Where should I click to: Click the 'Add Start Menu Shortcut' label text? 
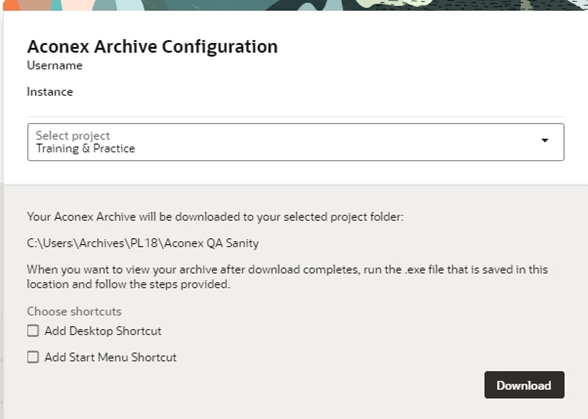pyautogui.click(x=110, y=357)
